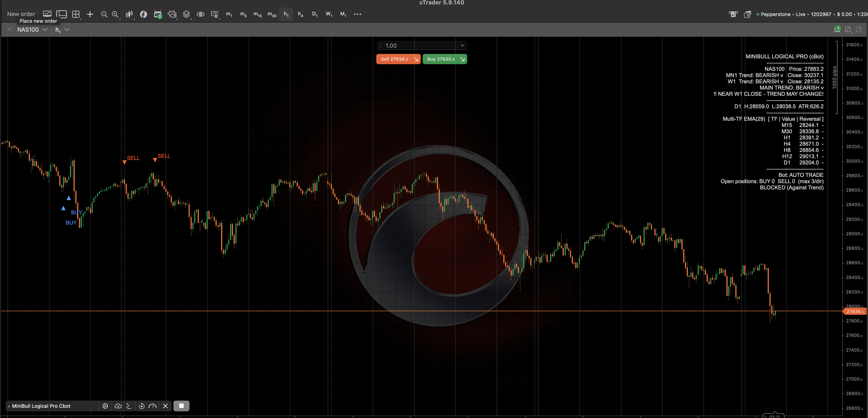Click the volume stepper arrows beside 1.00

381,45
